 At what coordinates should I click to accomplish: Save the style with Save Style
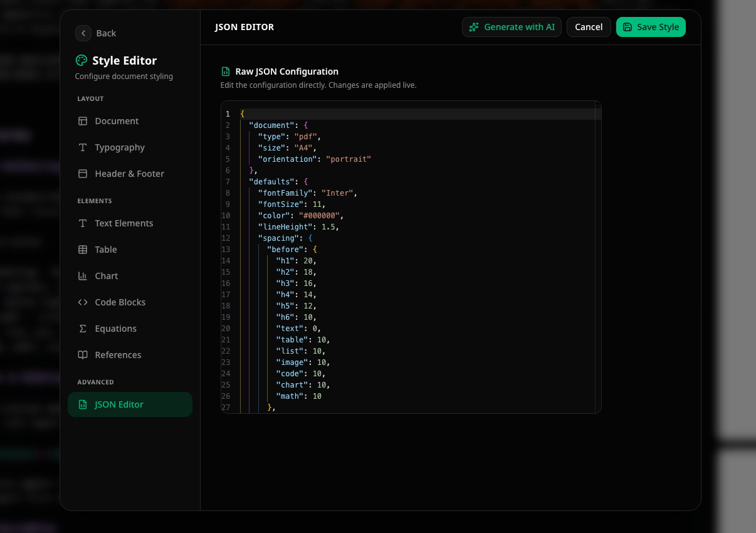[651, 27]
